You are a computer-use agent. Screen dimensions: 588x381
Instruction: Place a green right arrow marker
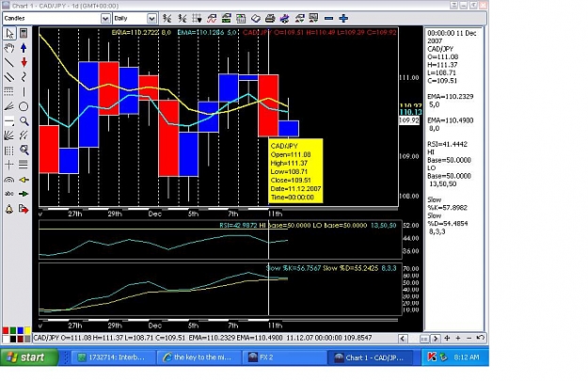click(24, 194)
